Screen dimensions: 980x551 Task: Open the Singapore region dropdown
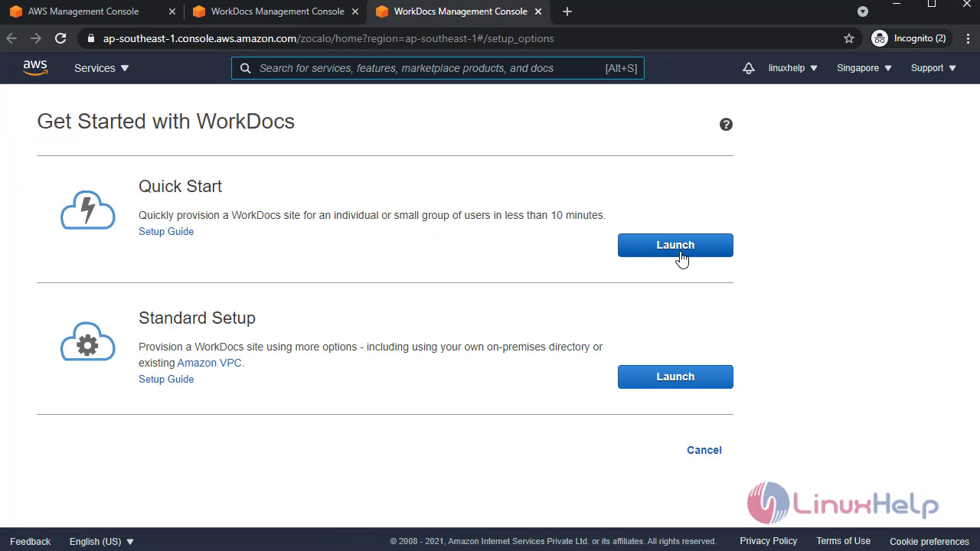(x=864, y=68)
